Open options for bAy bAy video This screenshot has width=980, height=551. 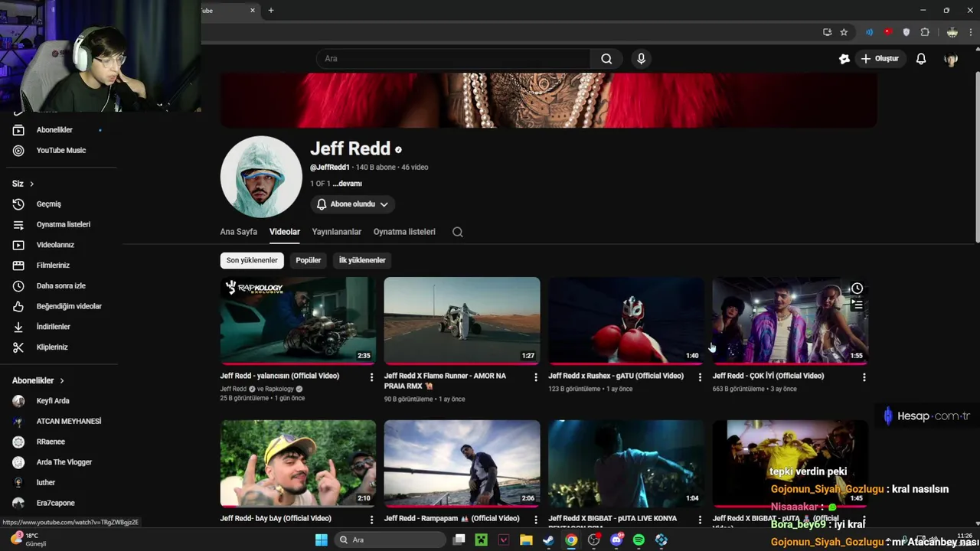[372, 520]
